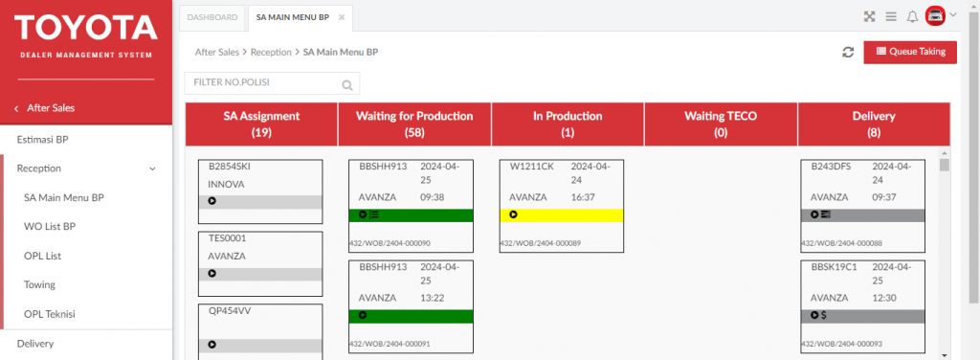Viewport: 980px width, 360px height.
Task: Click dollar icon on BBSK19C1 card
Action: (824, 316)
